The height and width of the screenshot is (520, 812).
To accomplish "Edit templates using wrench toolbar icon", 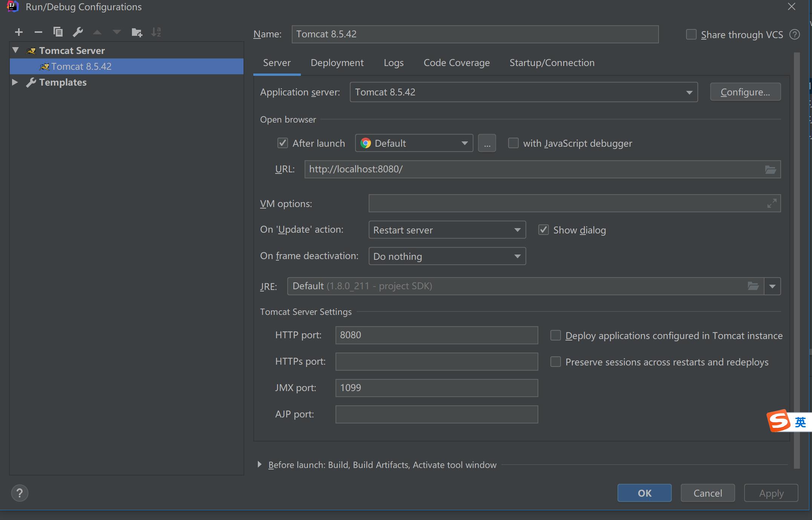I will point(78,32).
